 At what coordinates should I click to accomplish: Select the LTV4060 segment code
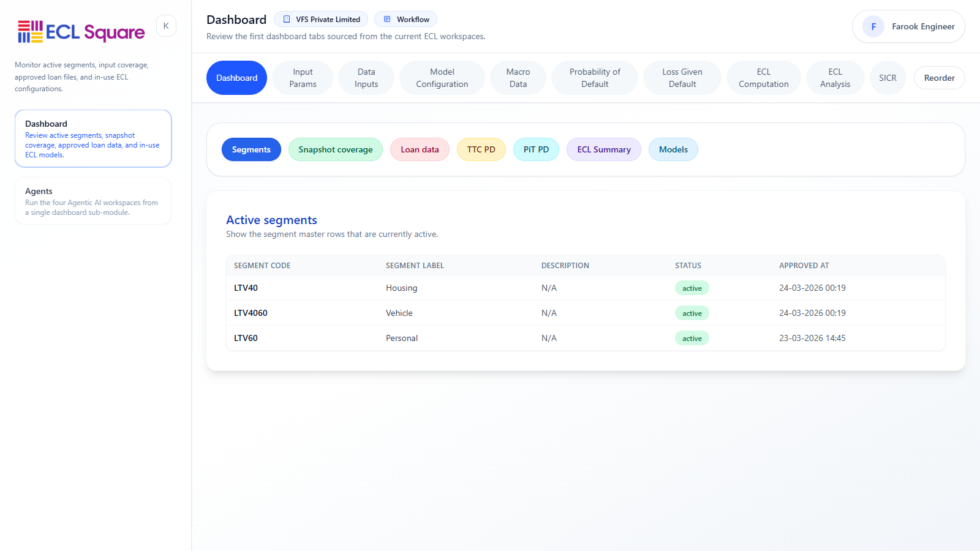251,313
